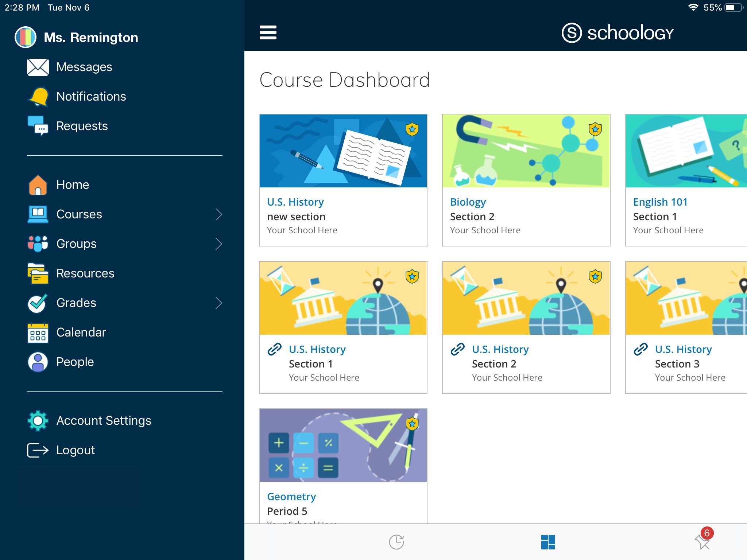Tap linked-section icon for U.S. History Section 1

click(274, 349)
